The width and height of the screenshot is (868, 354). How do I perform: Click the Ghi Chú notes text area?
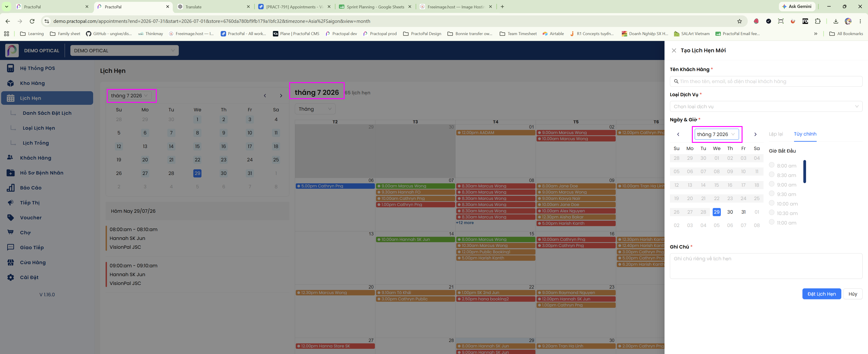[x=766, y=266]
